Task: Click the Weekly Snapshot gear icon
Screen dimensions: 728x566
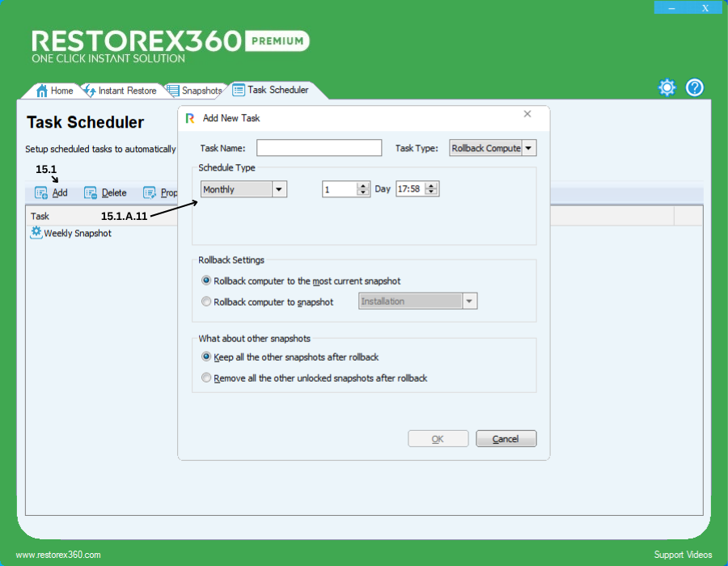Action: pyautogui.click(x=36, y=233)
